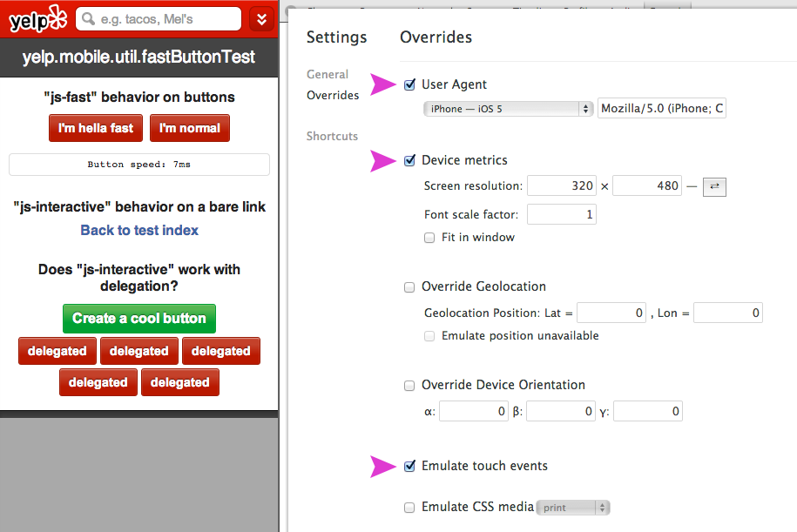
Task: Click the Geolocation Lon field
Action: (728, 313)
